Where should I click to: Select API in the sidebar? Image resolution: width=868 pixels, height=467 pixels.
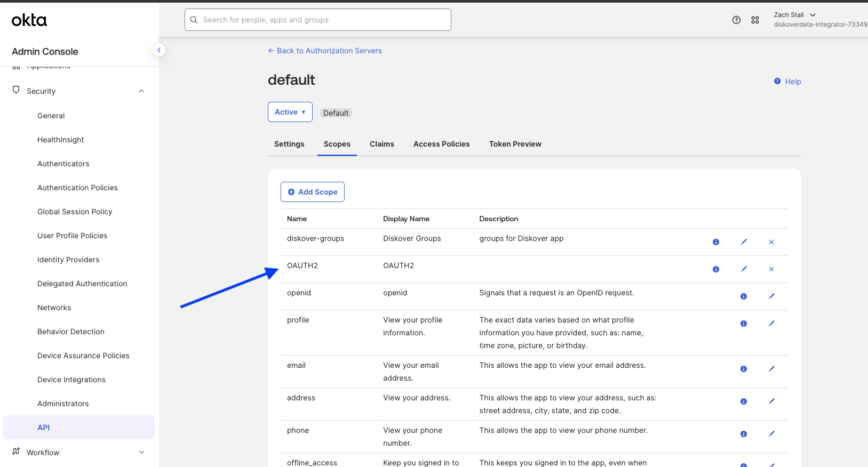click(79, 428)
